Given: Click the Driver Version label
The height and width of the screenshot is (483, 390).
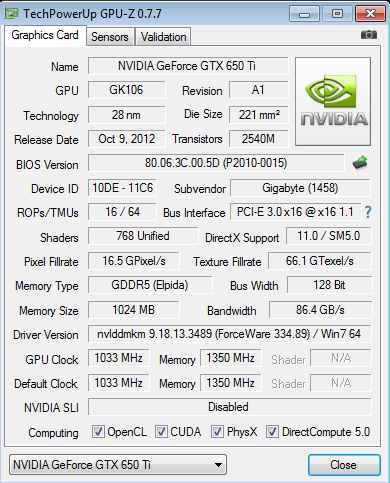Looking at the screenshot, I should [46, 335].
